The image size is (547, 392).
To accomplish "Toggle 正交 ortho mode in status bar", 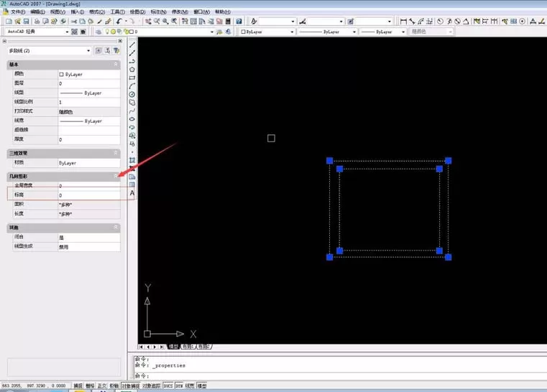I will pos(102,386).
